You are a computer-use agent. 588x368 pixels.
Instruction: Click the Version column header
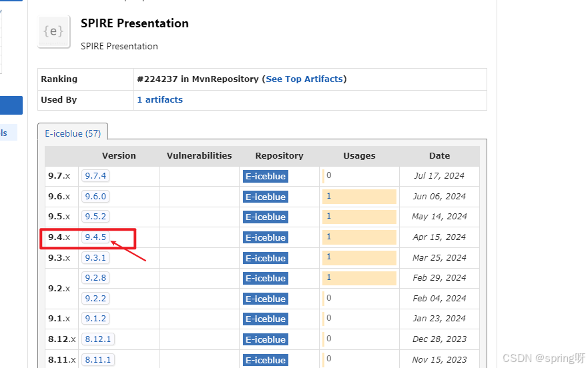pyautogui.click(x=119, y=156)
